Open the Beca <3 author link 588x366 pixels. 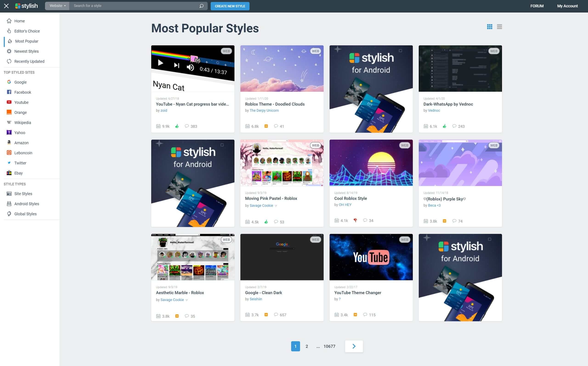434,205
